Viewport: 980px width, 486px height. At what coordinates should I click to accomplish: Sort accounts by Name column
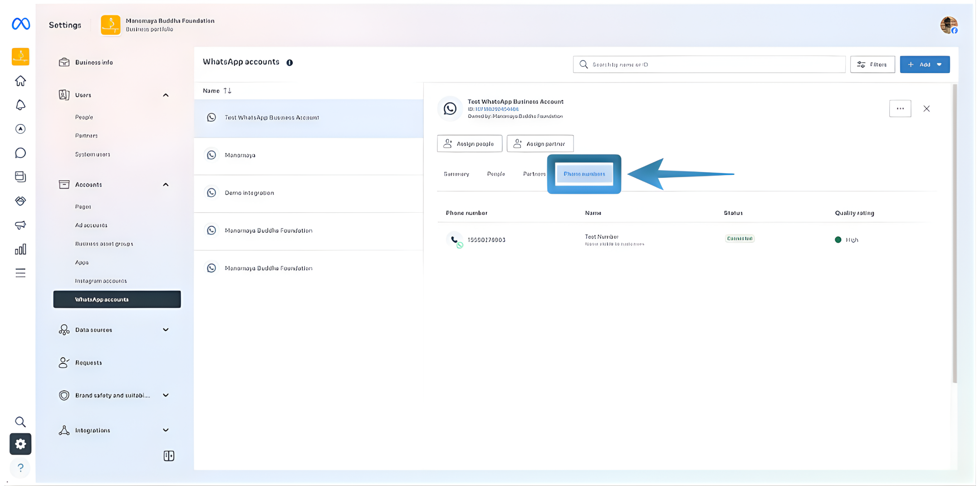[x=217, y=91]
